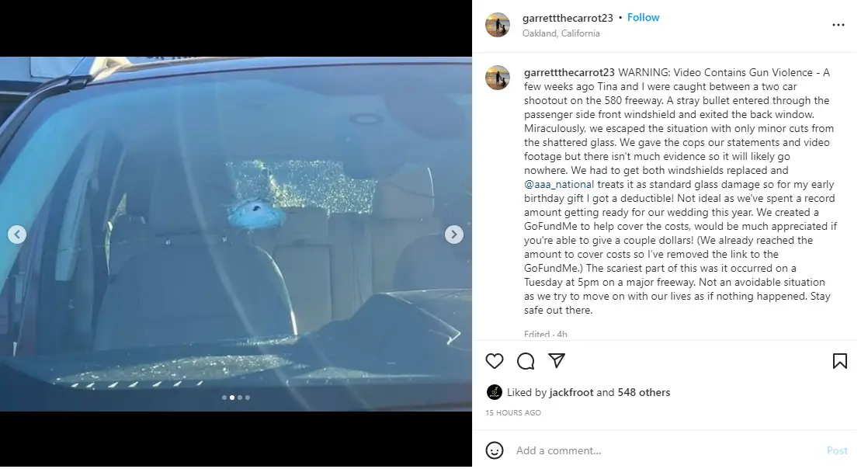Go to next photo arrow
This screenshot has width=868, height=469.
pyautogui.click(x=454, y=234)
